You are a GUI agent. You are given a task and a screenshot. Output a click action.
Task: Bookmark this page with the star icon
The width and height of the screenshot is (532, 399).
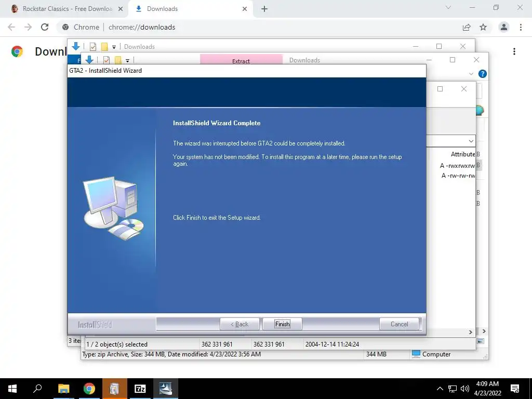(483, 27)
